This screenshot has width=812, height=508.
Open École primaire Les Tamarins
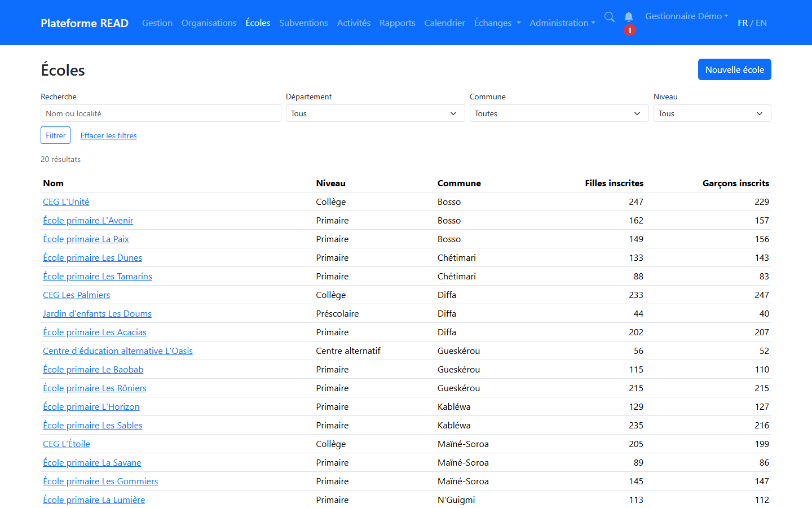click(98, 277)
